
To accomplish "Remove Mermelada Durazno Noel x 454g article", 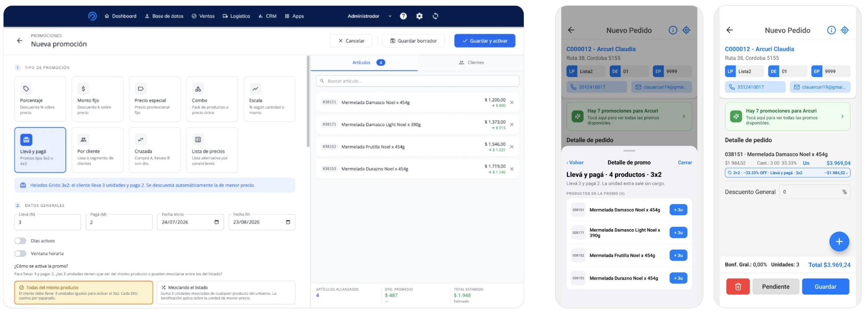I will 511,169.
